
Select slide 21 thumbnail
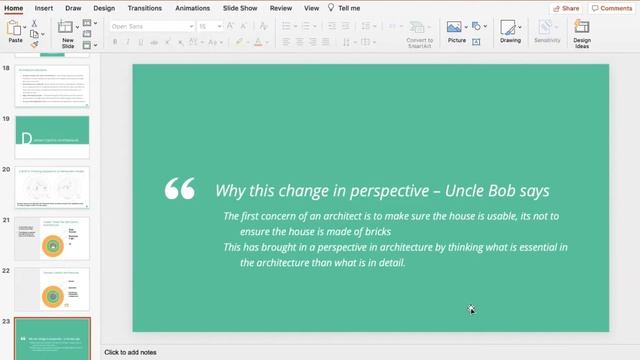[x=52, y=238]
